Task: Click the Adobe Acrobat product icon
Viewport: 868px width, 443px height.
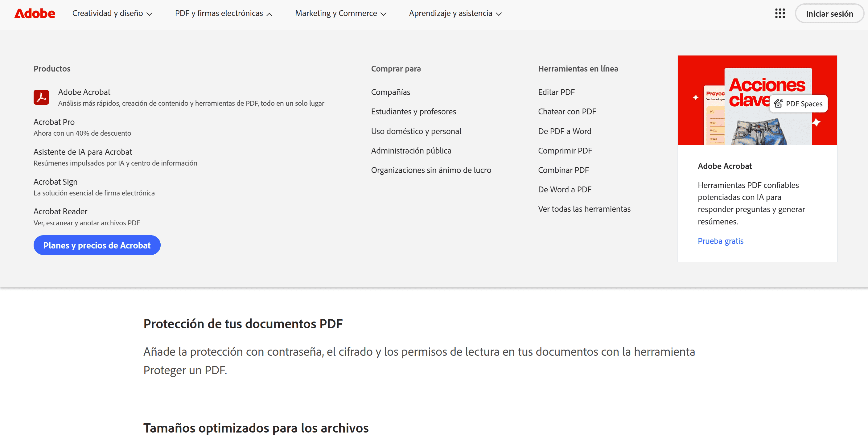Action: point(41,97)
